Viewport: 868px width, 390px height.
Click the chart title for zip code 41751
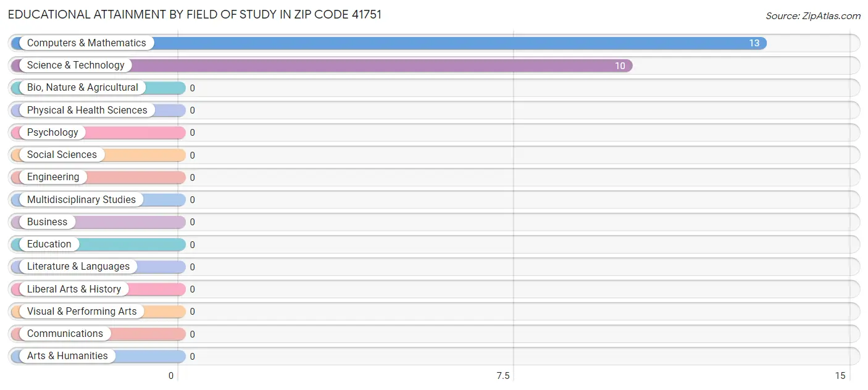[x=195, y=15]
